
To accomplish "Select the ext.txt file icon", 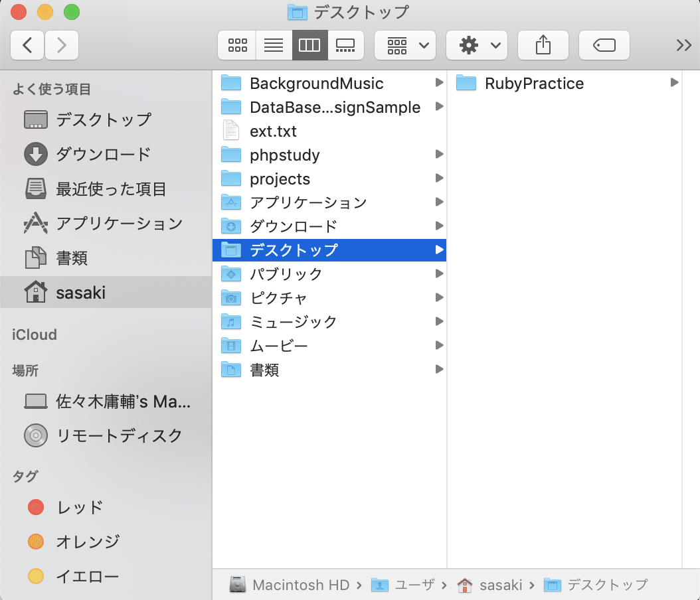I will point(231,130).
